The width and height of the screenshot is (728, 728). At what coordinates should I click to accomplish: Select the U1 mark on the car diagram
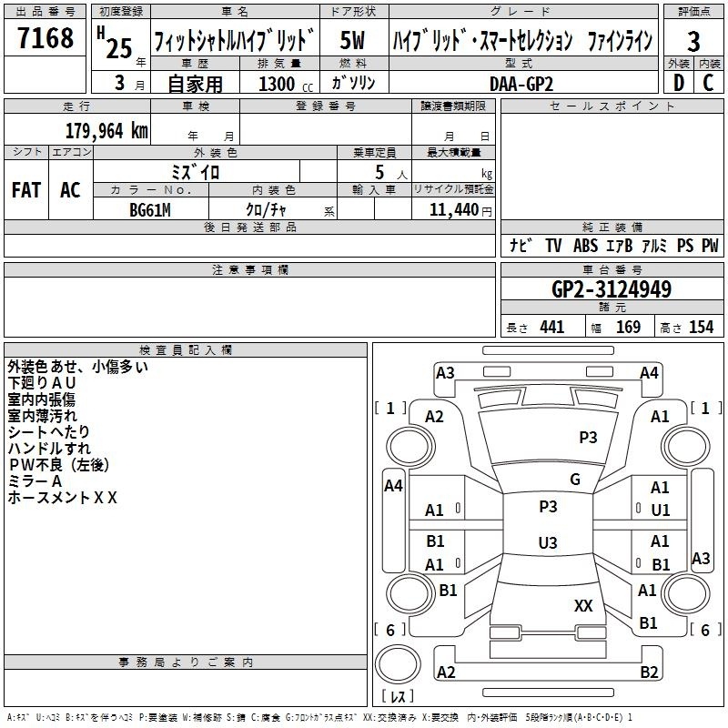pos(660,510)
